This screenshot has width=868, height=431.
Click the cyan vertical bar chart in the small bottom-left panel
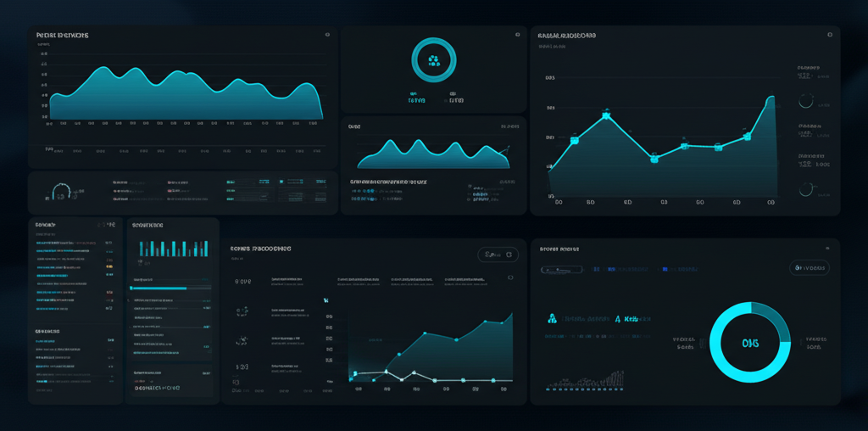tap(172, 248)
